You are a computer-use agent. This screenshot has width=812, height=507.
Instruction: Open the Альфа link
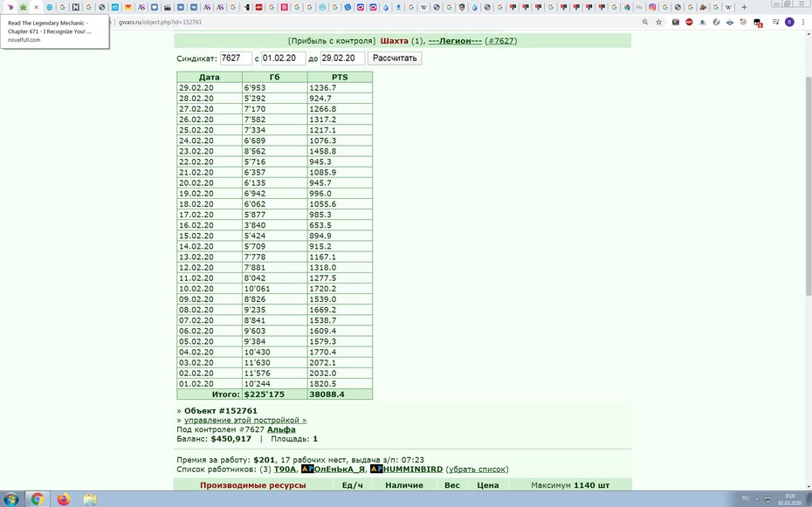[x=281, y=429]
